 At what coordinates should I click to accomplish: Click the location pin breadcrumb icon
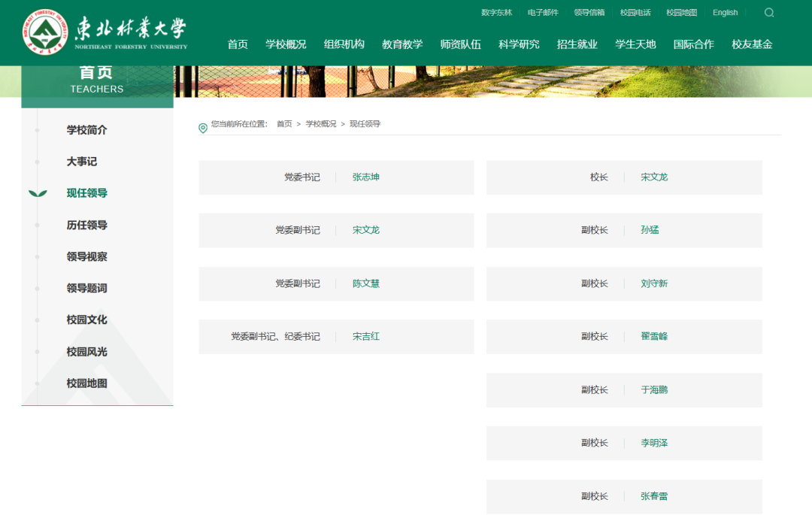click(202, 129)
